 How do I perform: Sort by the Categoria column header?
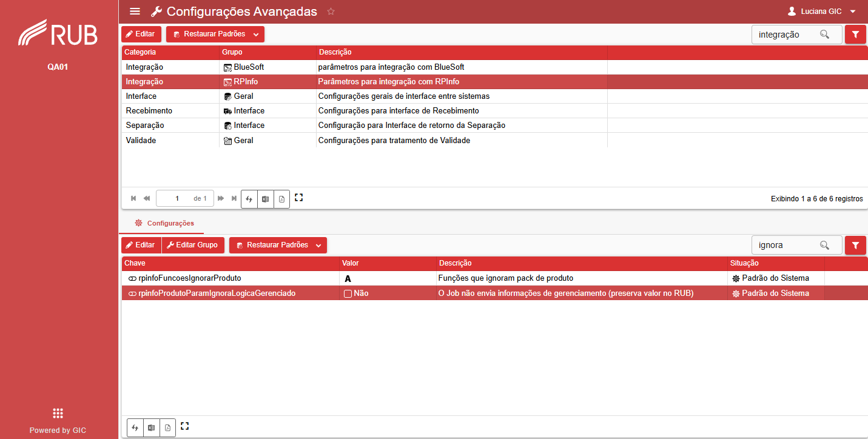170,53
